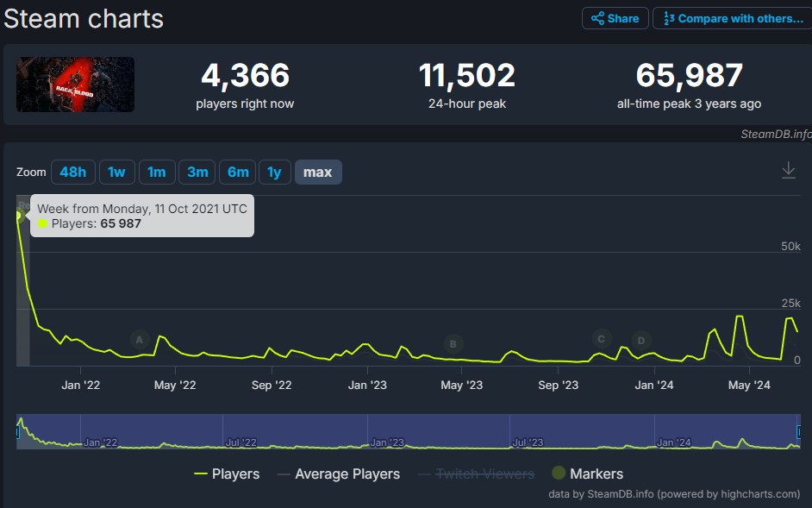Click the Sep '23 x-axis label
Screen dimensions: 812x508
[x=558, y=386]
